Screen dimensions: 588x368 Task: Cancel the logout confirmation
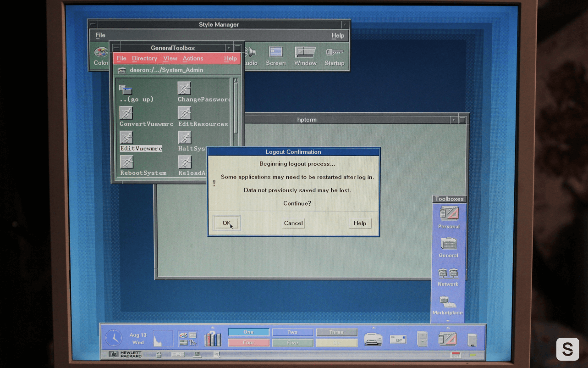click(x=293, y=223)
